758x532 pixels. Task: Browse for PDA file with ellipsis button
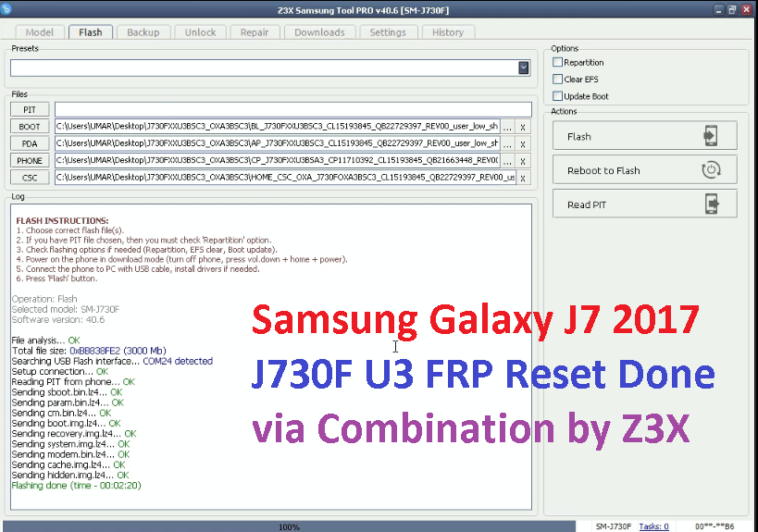(507, 144)
